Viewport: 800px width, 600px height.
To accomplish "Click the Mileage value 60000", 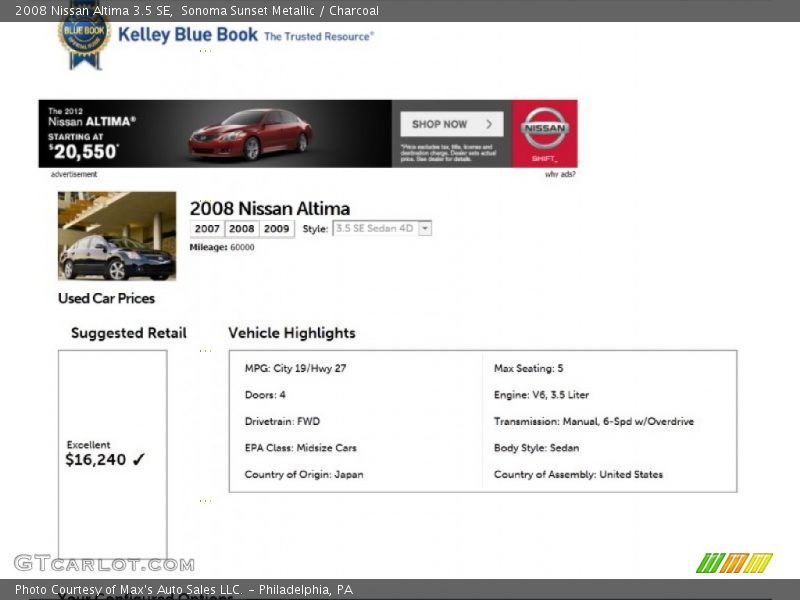I will click(242, 247).
